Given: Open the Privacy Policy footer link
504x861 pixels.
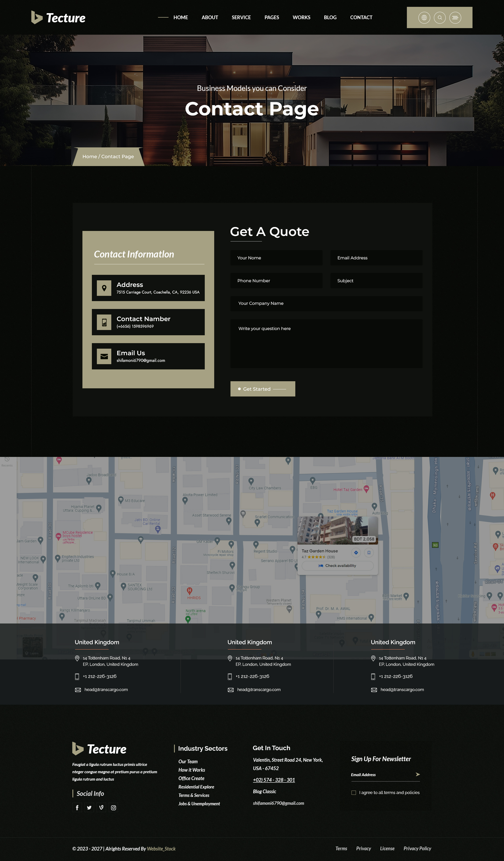Looking at the screenshot, I should pyautogui.click(x=417, y=848).
